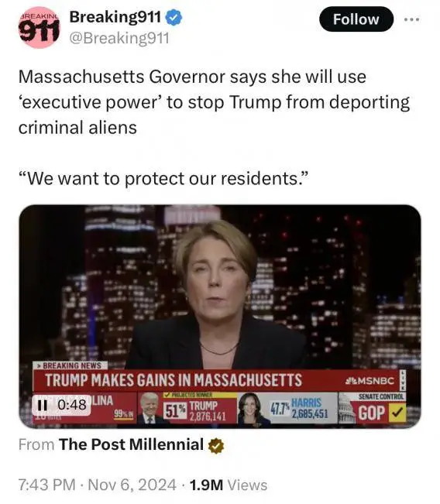
Task: Follow the Breaking911 account
Action: pos(356,19)
